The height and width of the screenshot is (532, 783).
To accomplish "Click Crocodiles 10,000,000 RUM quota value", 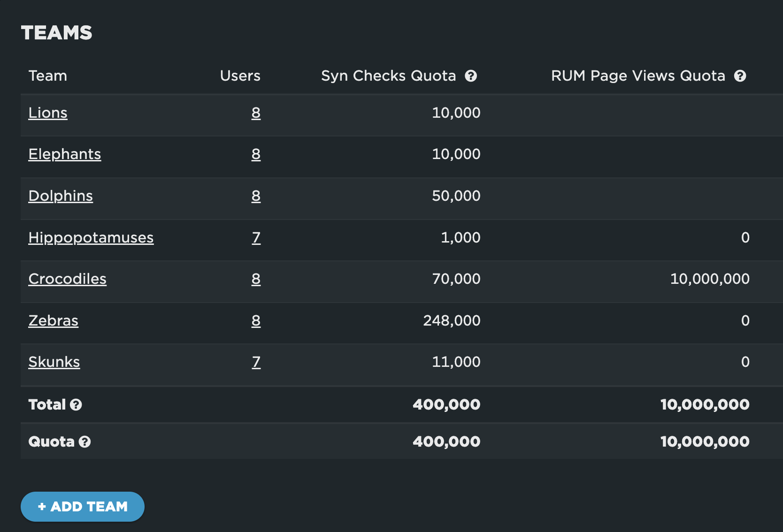I will (x=709, y=279).
